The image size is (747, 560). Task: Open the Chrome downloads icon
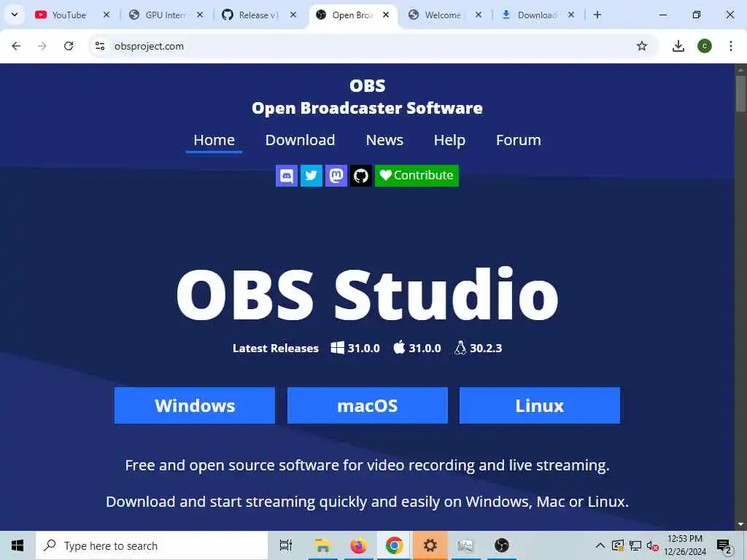coord(678,46)
